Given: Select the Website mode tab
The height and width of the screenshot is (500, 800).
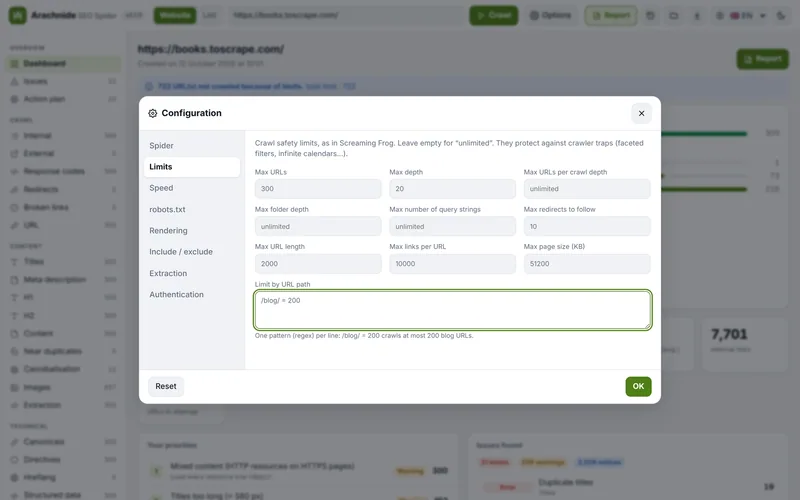Looking at the screenshot, I should coord(175,15).
